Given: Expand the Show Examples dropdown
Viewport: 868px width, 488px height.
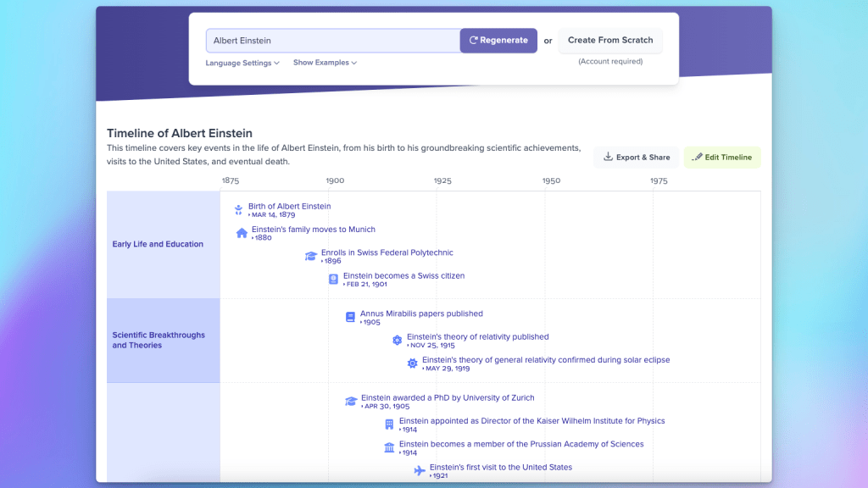Looking at the screenshot, I should [x=325, y=63].
